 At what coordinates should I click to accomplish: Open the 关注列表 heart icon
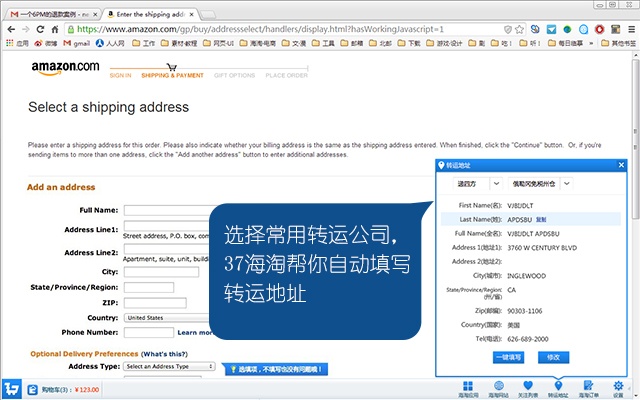point(528,386)
